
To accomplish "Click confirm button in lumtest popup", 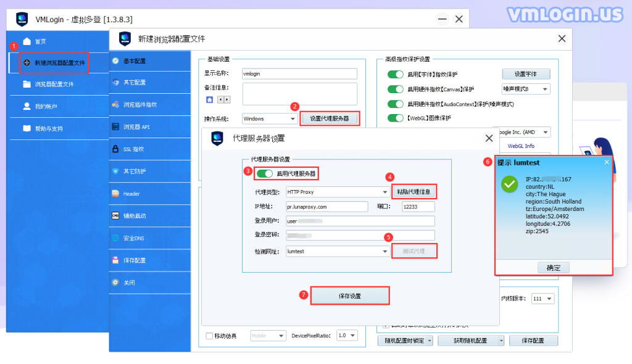I will [x=553, y=268].
